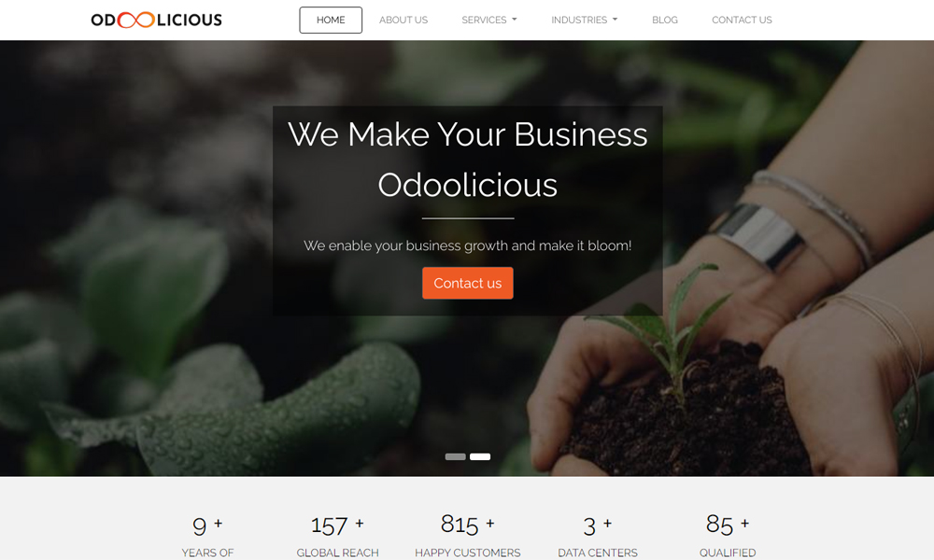Image resolution: width=934 pixels, height=560 pixels.
Task: Select the second carousel slide indicator
Action: [480, 457]
